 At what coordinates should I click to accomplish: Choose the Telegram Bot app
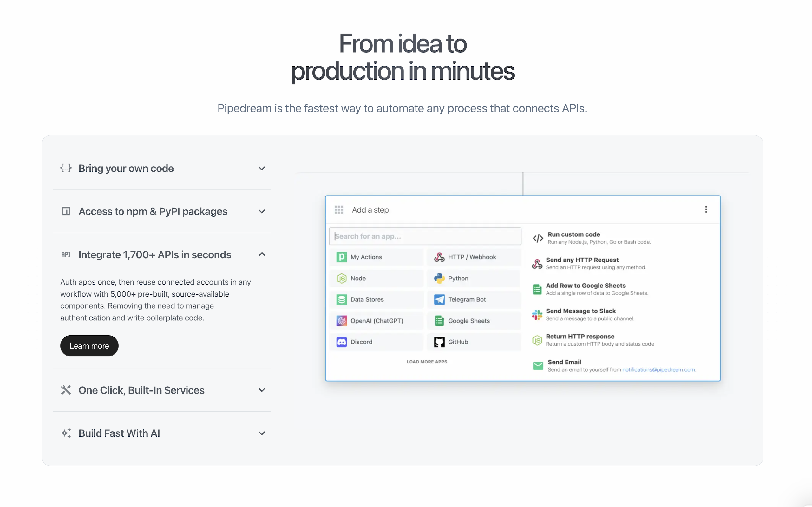point(439,299)
